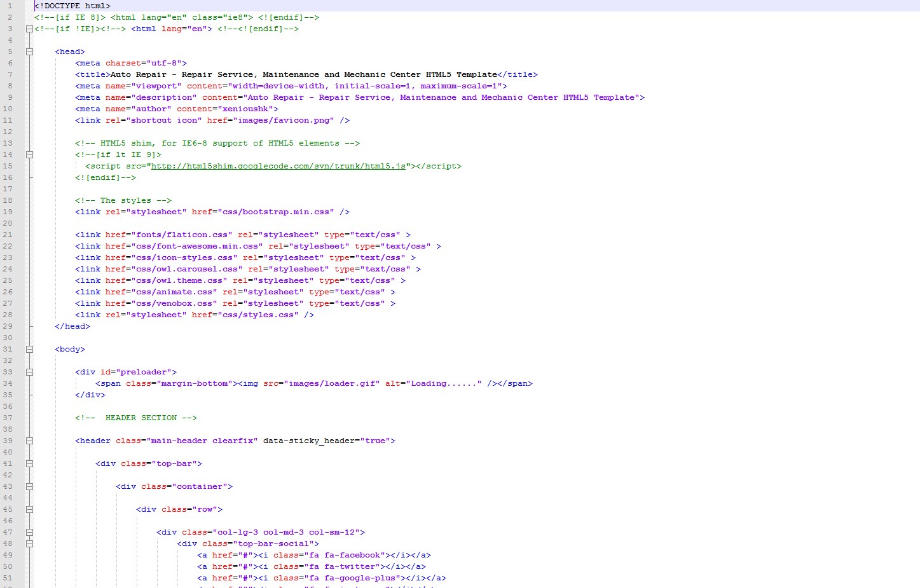The image size is (920, 588).
Task: Click the fonts/flaticon.css link line
Action: [x=243, y=235]
